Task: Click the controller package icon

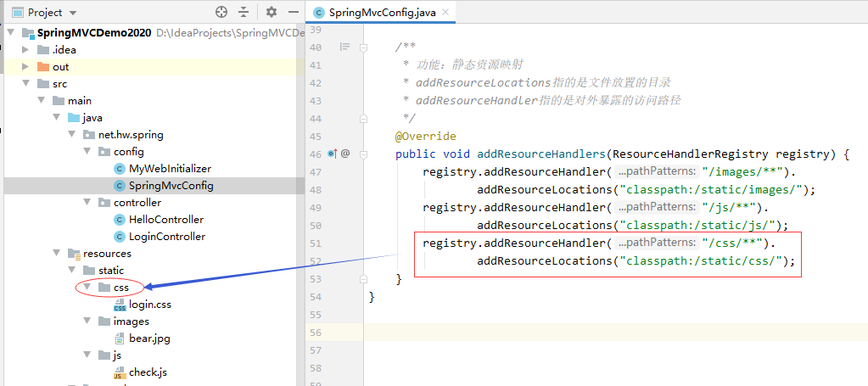Action: click(x=104, y=203)
